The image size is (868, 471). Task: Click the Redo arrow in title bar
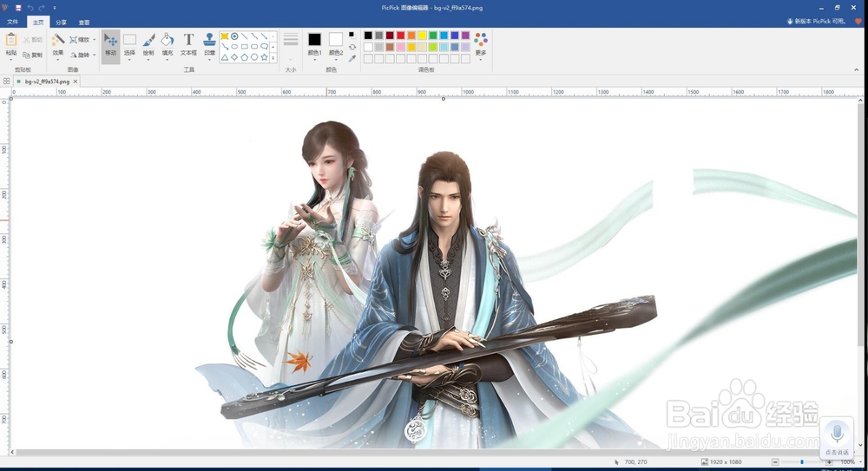click(x=42, y=8)
